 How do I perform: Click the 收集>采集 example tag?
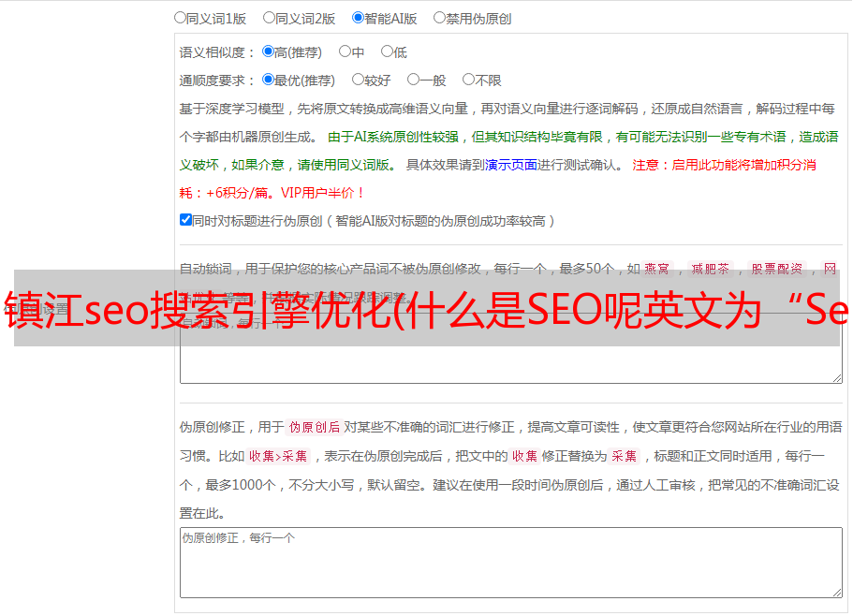[278, 456]
